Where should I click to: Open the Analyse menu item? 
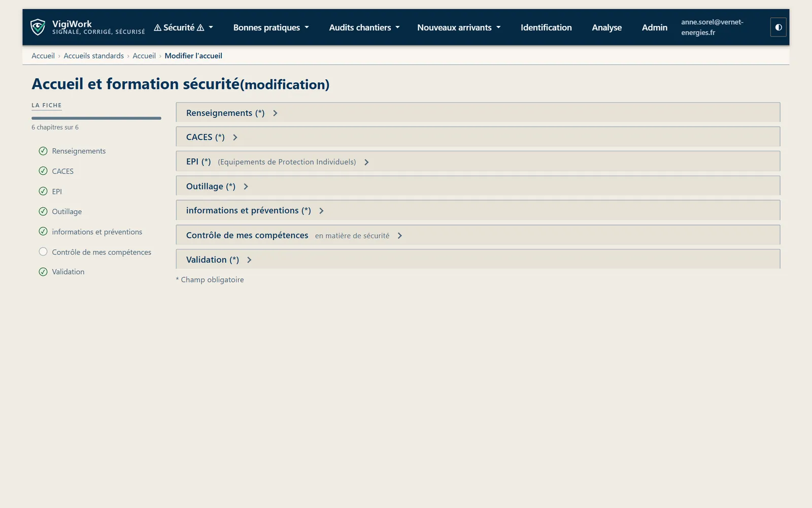coord(606,27)
